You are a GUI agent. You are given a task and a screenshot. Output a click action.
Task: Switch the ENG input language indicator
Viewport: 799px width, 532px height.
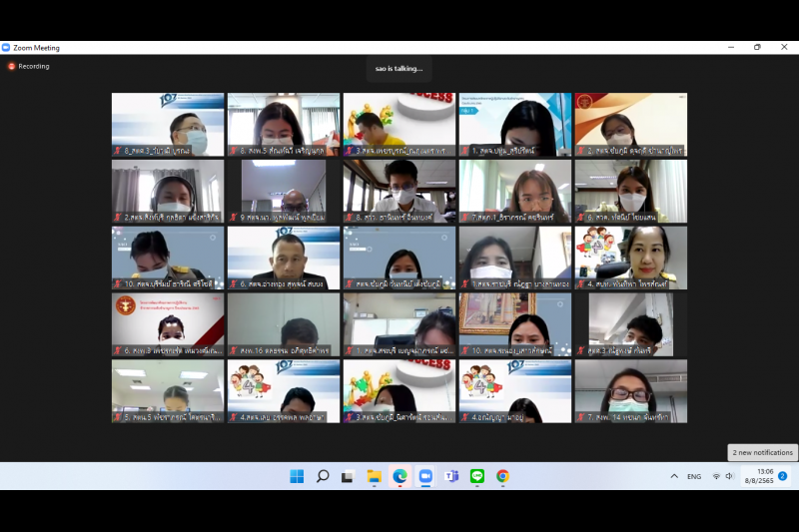694,476
